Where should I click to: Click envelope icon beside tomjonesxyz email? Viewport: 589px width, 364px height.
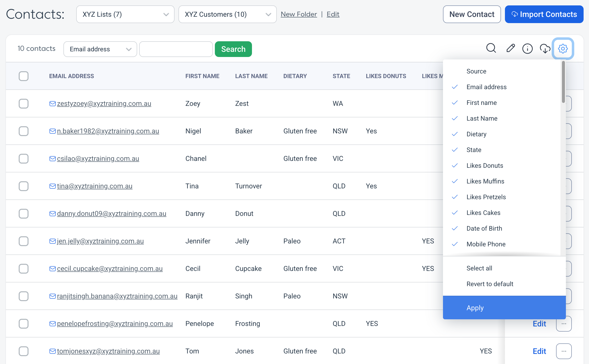click(52, 351)
